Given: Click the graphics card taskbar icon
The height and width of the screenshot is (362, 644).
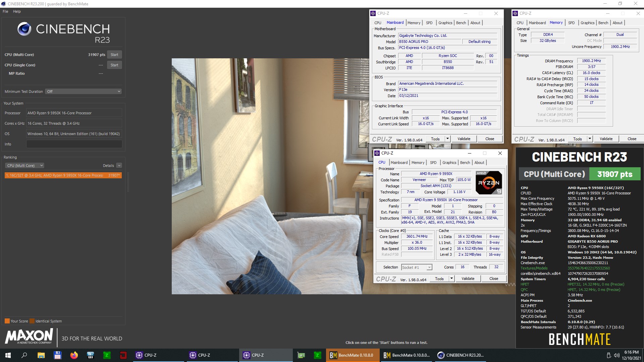Looking at the screenshot, I should [x=301, y=355].
